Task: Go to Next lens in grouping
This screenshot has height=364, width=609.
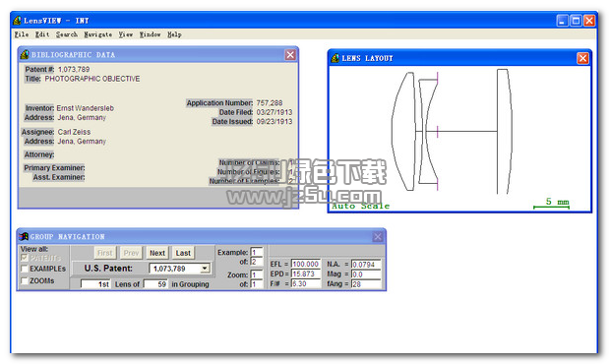Action: pyautogui.click(x=157, y=253)
